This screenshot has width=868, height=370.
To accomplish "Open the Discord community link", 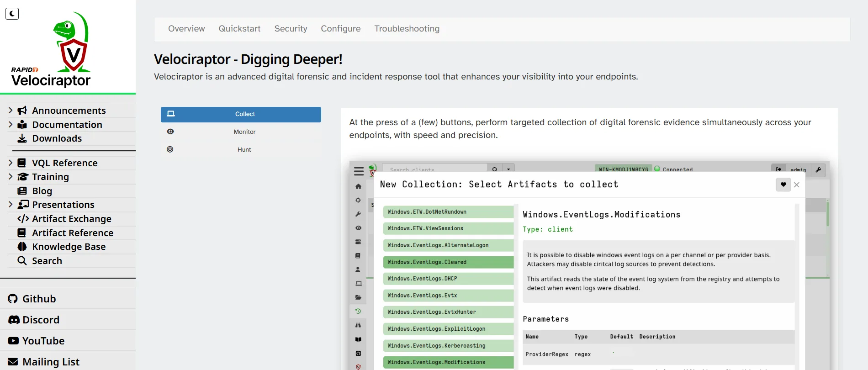I will coord(41,320).
